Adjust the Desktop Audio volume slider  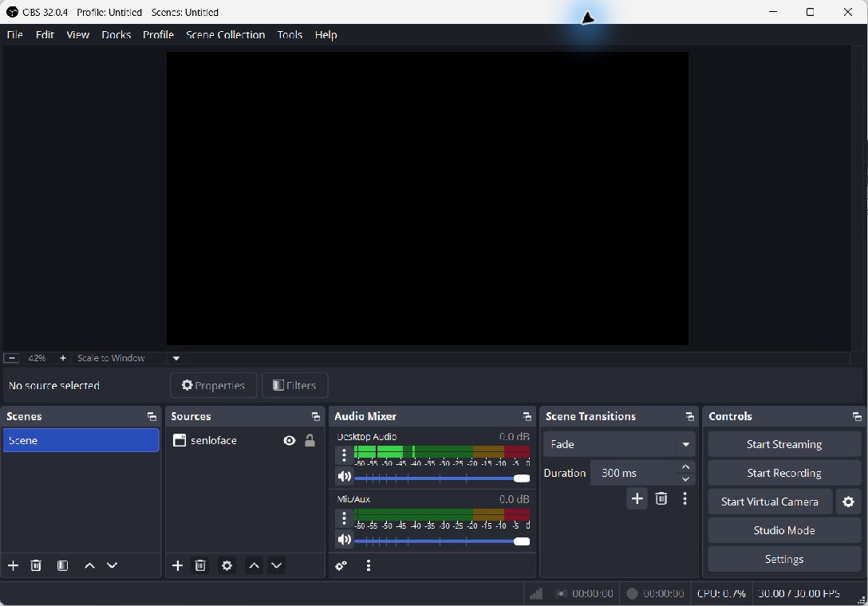(x=442, y=478)
